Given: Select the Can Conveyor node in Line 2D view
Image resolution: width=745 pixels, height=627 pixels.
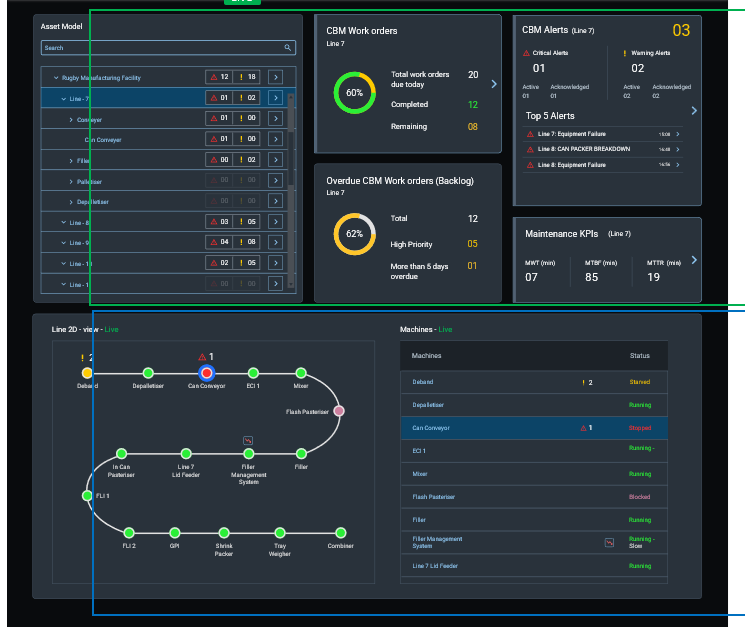Looking at the screenshot, I should pyautogui.click(x=207, y=373).
